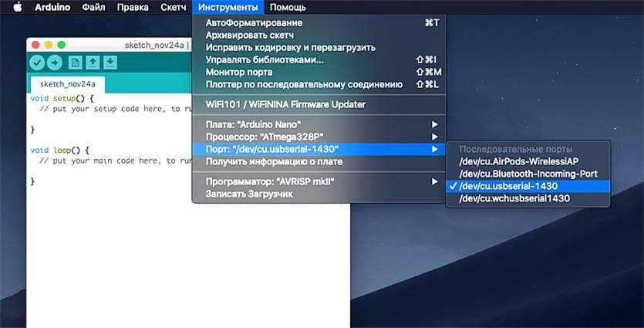Click the New sketch toolbar icon
Viewport: 644px width, 328px height.
(x=76, y=63)
